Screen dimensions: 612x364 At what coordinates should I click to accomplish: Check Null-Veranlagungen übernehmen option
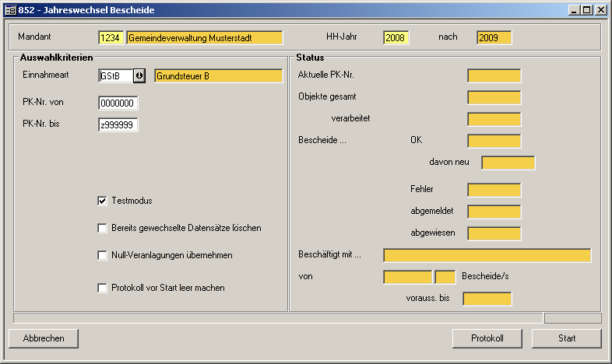(102, 255)
